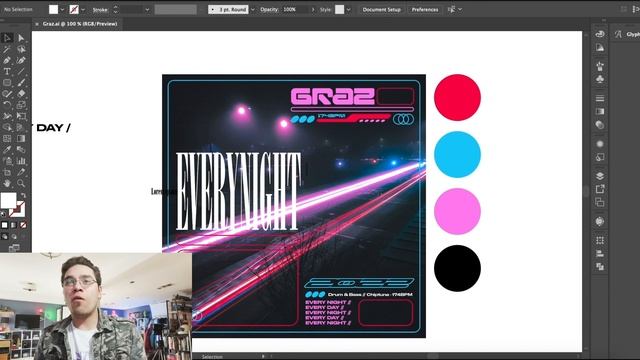Select the Hand tool
This screenshot has height=360, width=640.
[7, 183]
